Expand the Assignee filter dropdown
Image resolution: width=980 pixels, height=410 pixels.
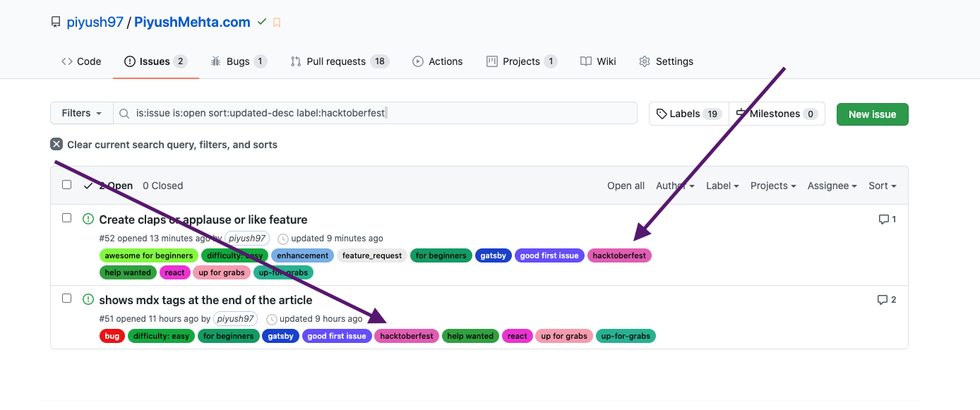coord(832,186)
